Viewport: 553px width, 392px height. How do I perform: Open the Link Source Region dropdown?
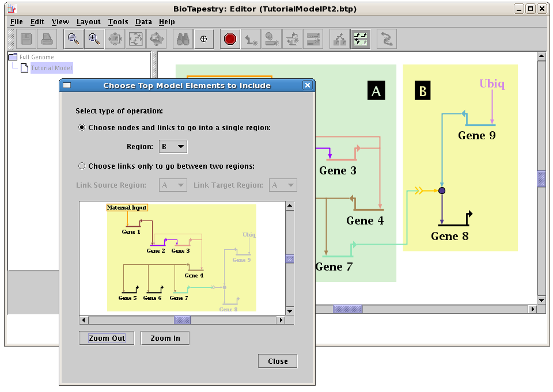point(173,185)
